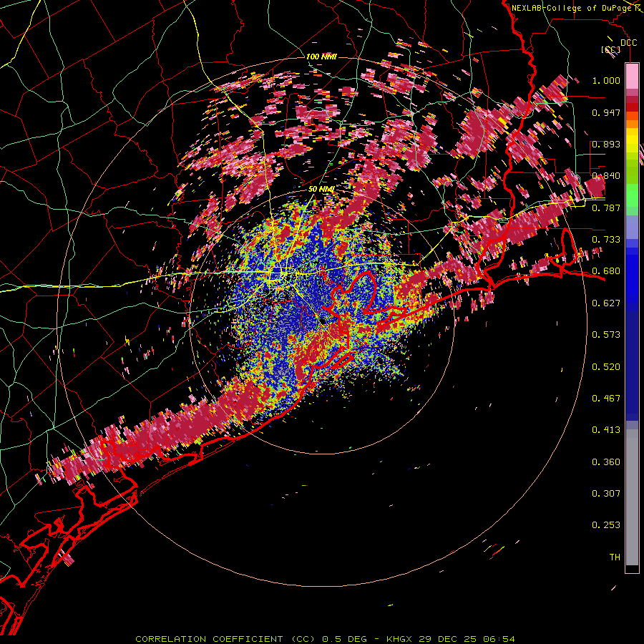The height and width of the screenshot is (644, 644).
Task: Click the 50 NMI range ring label
Action: (x=321, y=190)
